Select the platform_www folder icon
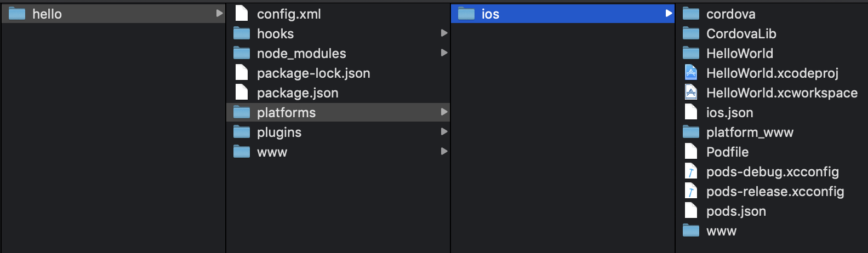 click(x=691, y=132)
